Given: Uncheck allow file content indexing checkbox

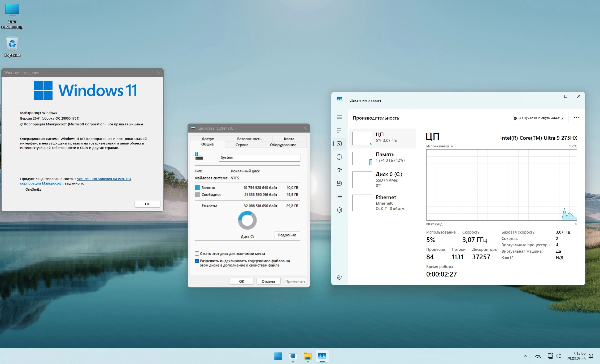Looking at the screenshot, I should [197, 261].
